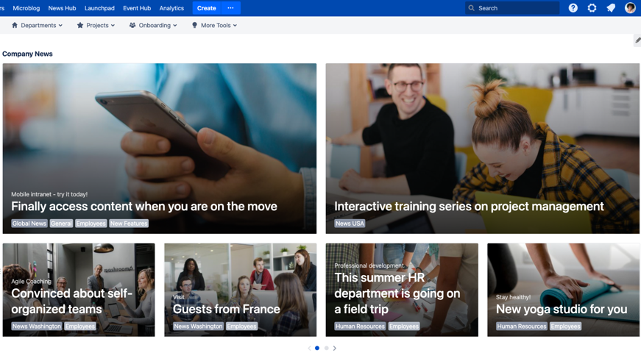Screen dimensions: 641x364
Task: Click the star icon next to Projects
Action: 80,25
